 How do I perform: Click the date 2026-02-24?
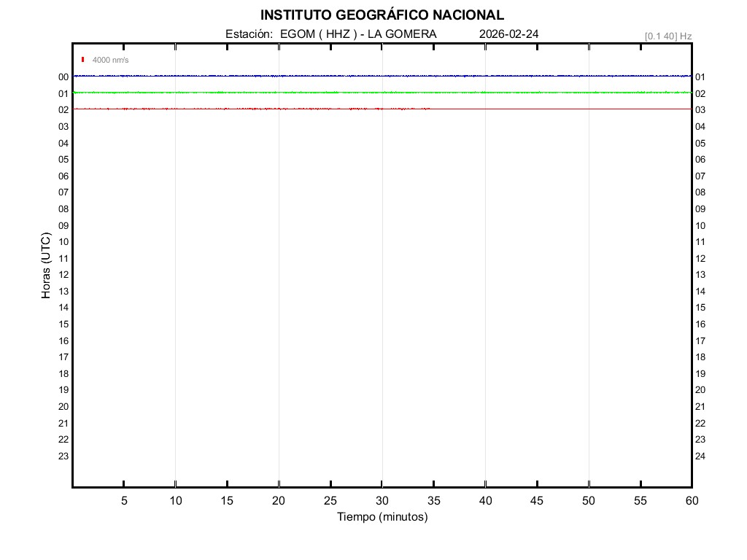(509, 34)
